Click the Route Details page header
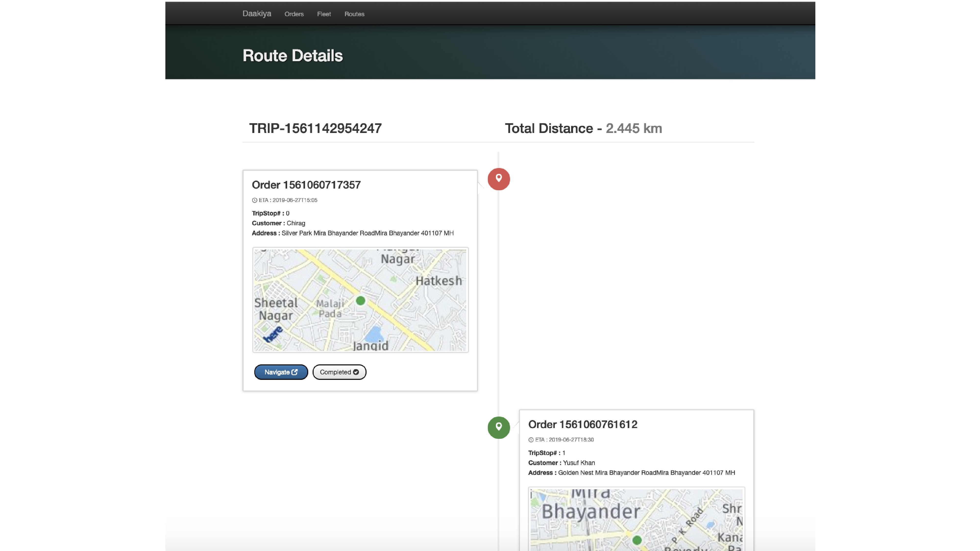The height and width of the screenshot is (551, 980). (x=292, y=56)
